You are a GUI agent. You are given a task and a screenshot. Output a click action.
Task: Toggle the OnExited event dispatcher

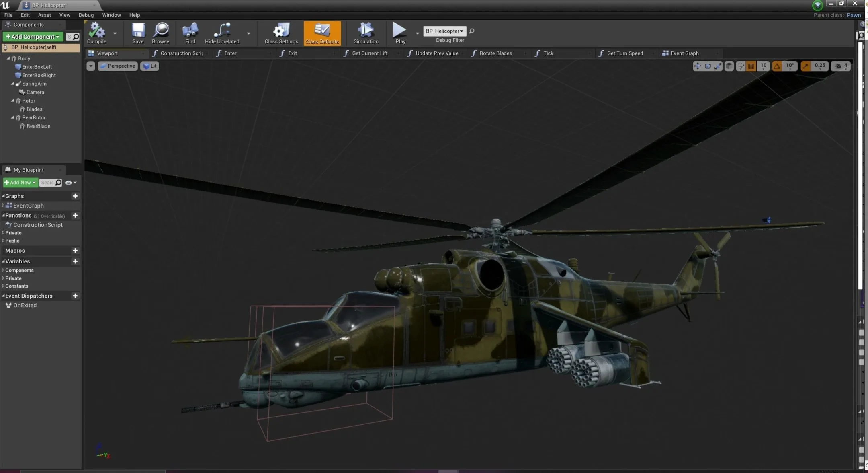tap(25, 305)
